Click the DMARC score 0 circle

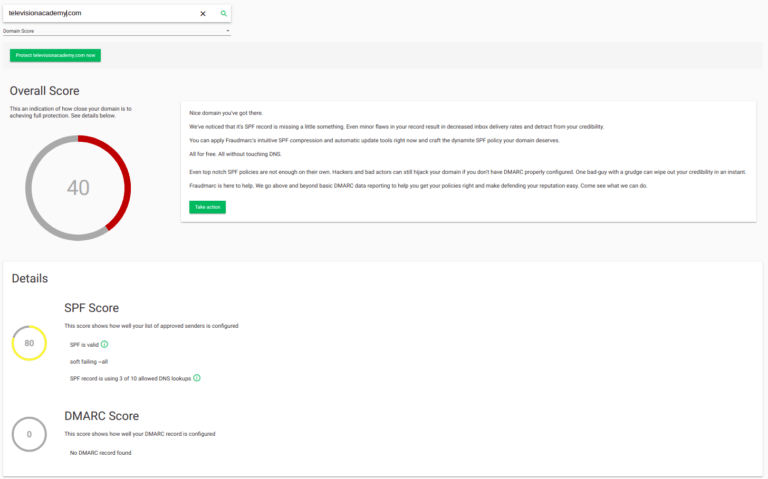point(29,434)
